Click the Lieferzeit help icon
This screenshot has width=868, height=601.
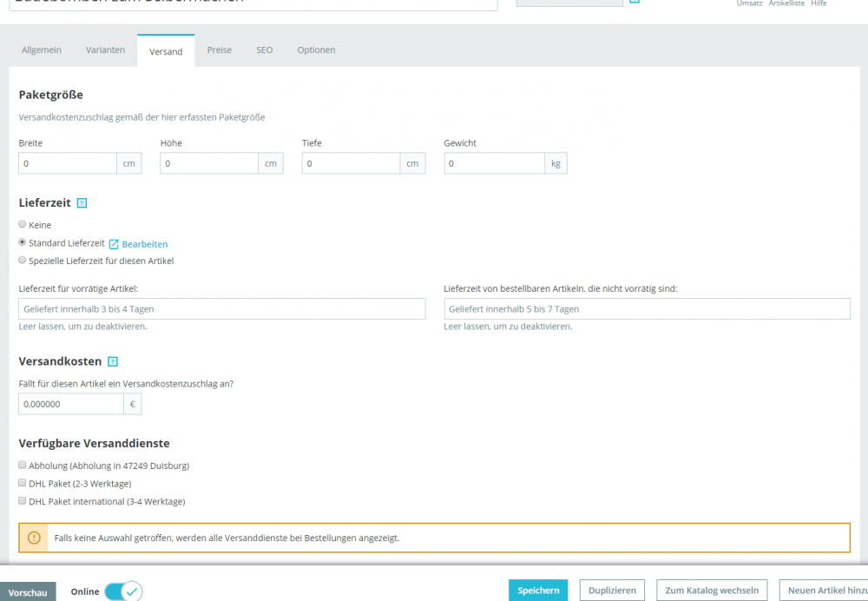(82, 203)
